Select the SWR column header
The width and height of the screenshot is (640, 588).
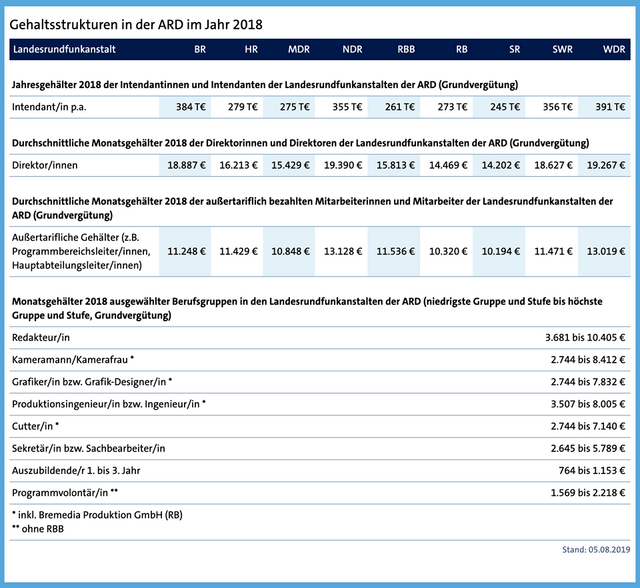pyautogui.click(x=562, y=48)
